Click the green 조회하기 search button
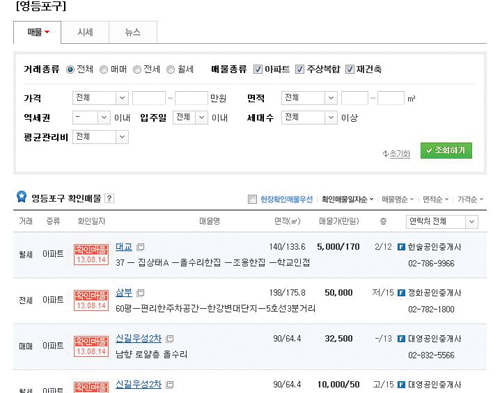The height and width of the screenshot is (393, 500). [x=446, y=151]
